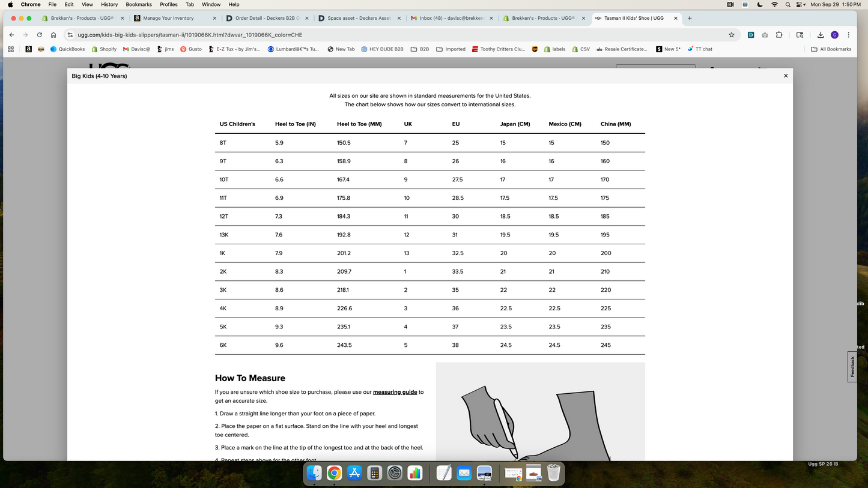868x488 pixels.
Task: Launch Calculator from the Dock
Action: coord(375,473)
